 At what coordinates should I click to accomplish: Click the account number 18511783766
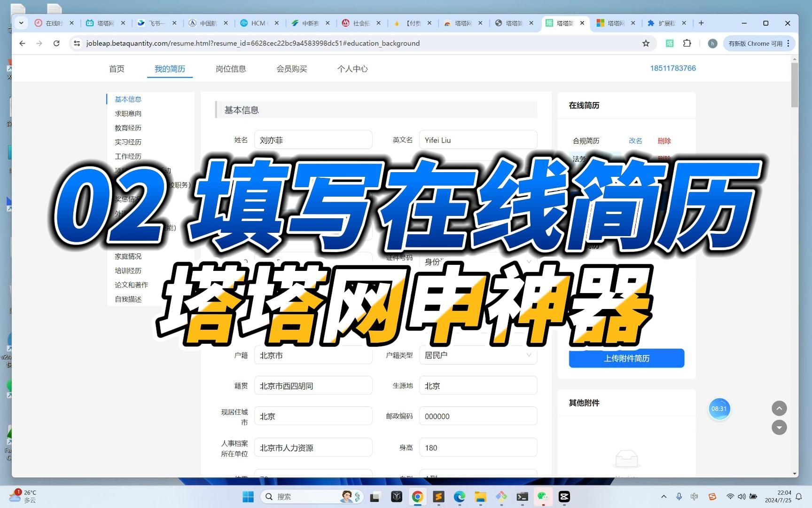tap(673, 68)
